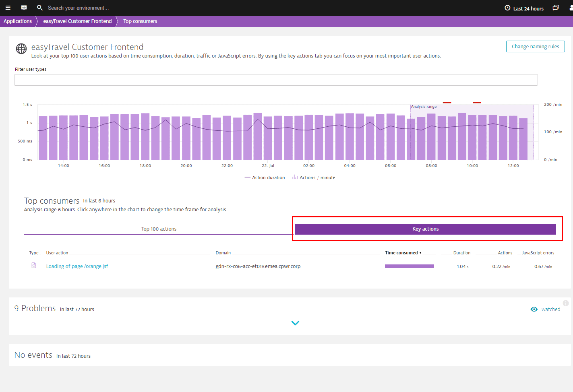This screenshot has width=573, height=392.
Task: Go to easyTravel Customer Frontend breadcrumb
Action: (77, 21)
